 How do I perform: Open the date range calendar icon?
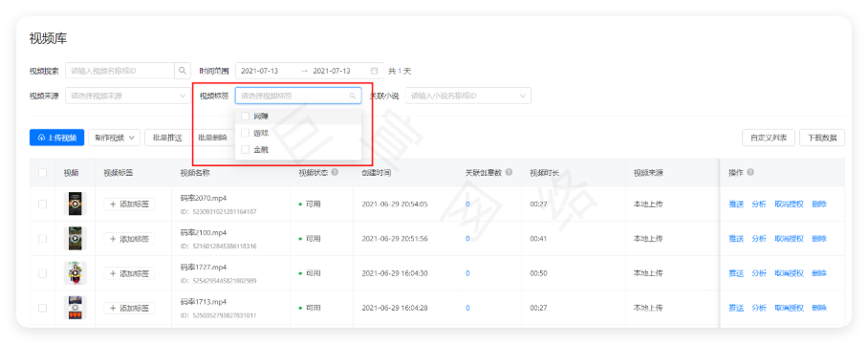click(x=374, y=71)
